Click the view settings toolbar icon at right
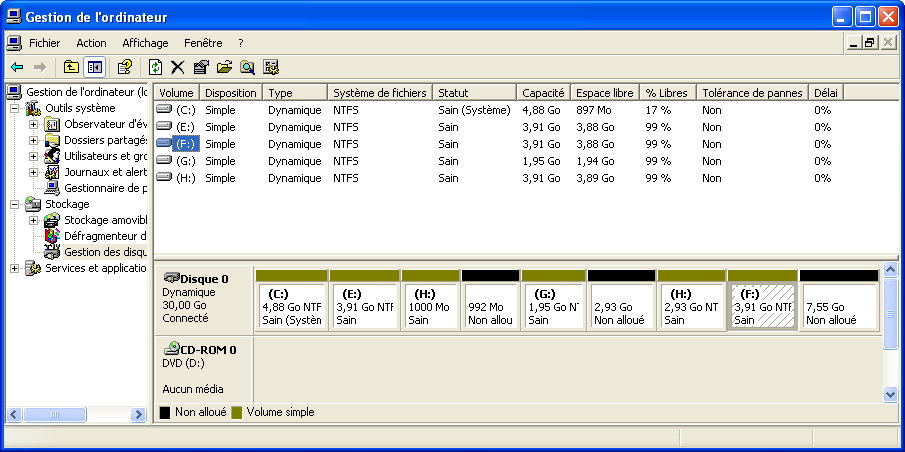The width and height of the screenshot is (905, 452). tap(271, 68)
